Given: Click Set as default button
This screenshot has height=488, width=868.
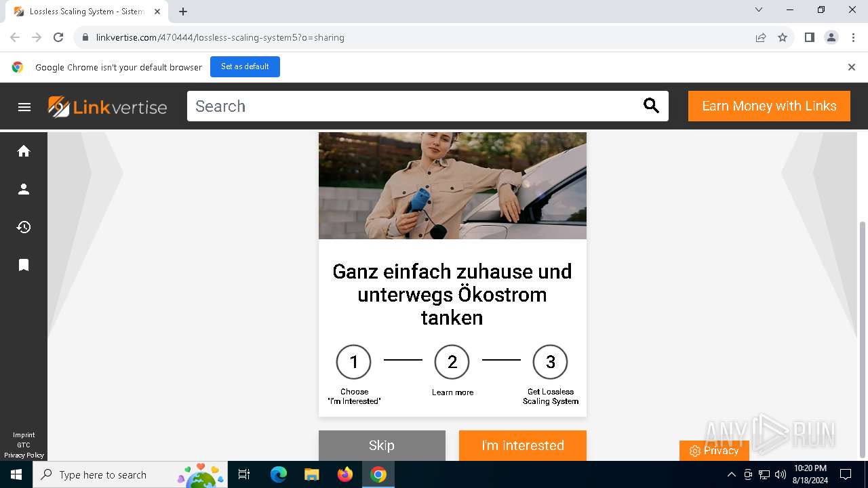Looking at the screenshot, I should tap(245, 66).
